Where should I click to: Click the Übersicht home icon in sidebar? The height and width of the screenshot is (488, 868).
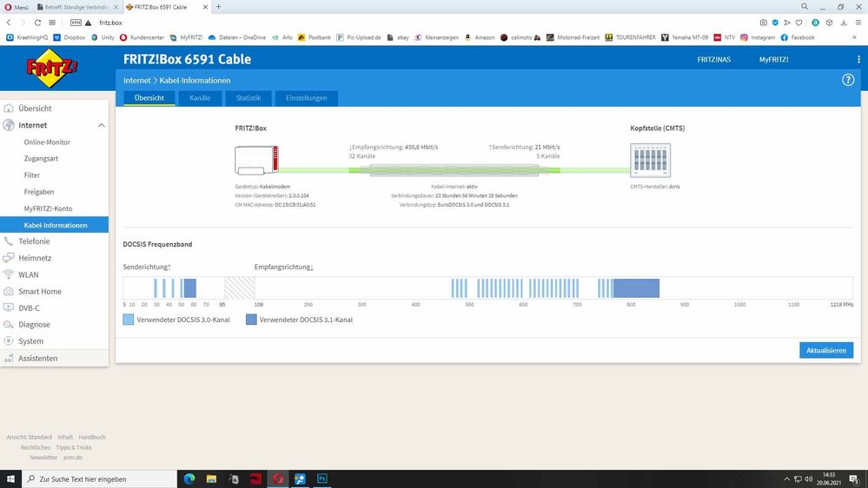click(9, 109)
